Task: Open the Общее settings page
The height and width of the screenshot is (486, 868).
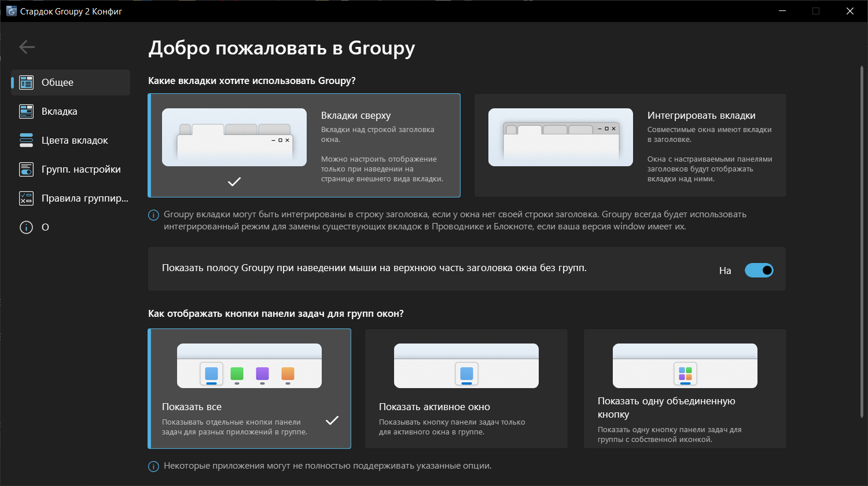Action: pos(71,82)
